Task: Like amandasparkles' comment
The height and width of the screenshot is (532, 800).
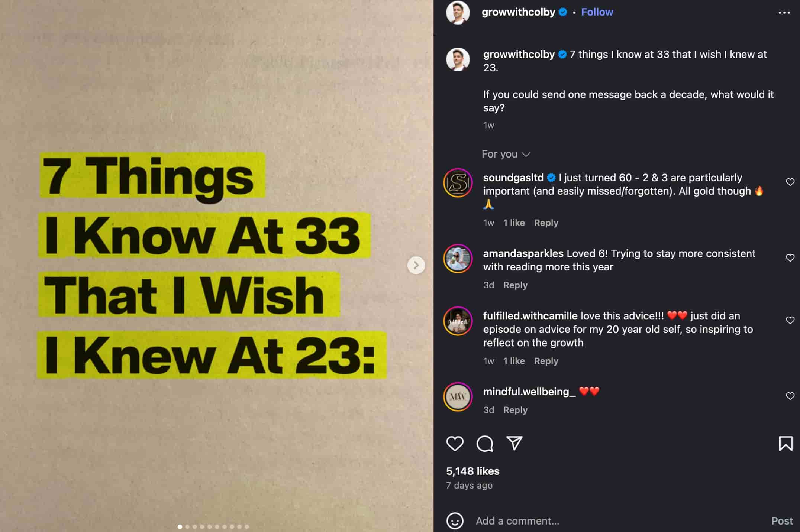Action: [790, 258]
